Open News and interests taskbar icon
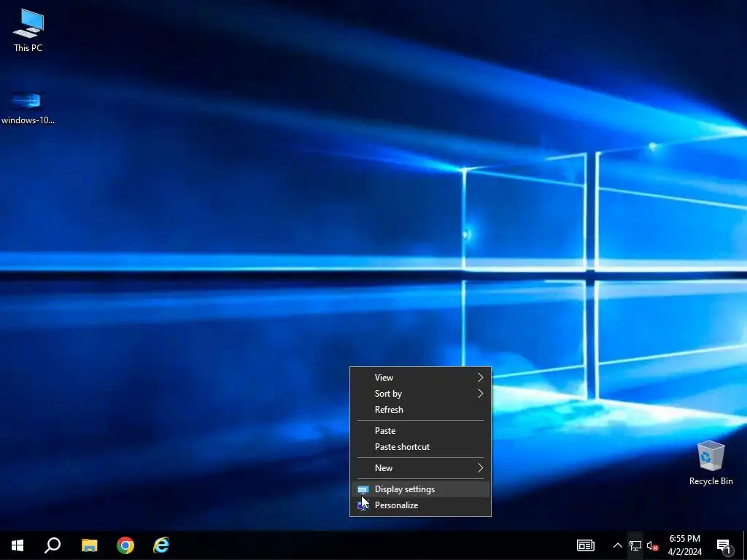747x560 pixels. pos(586,545)
